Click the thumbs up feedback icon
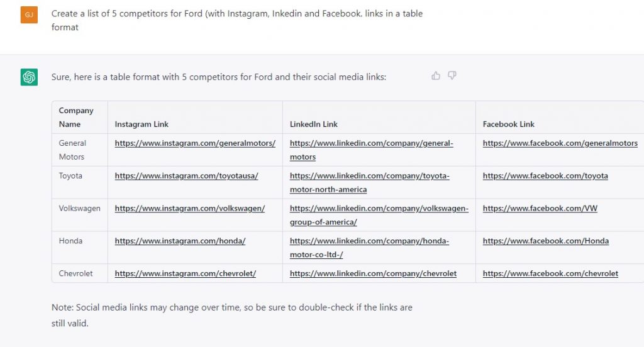The height and width of the screenshot is (347, 644). coord(436,75)
